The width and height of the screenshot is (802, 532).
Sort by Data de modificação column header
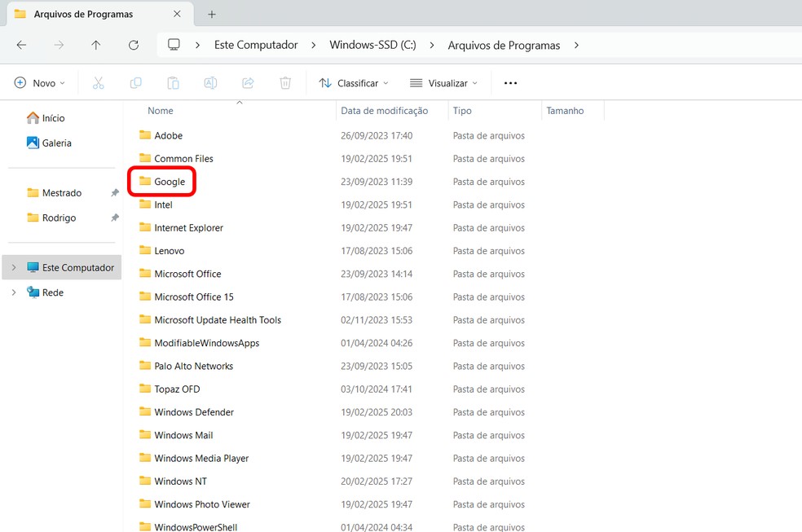point(385,111)
